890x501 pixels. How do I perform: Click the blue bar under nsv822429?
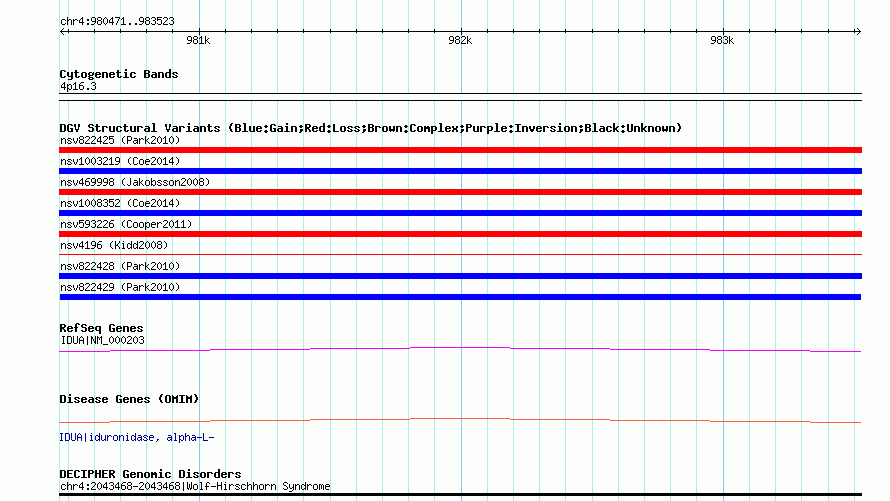click(x=460, y=297)
